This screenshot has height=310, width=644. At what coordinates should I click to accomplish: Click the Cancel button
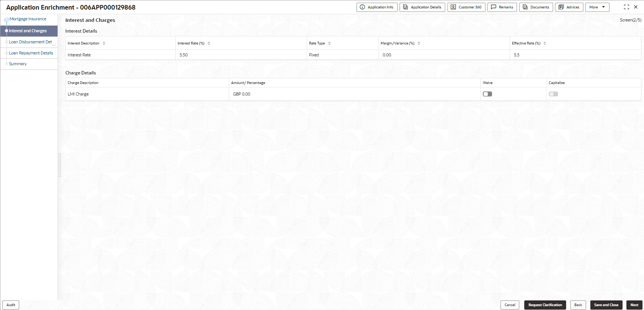pyautogui.click(x=510, y=305)
